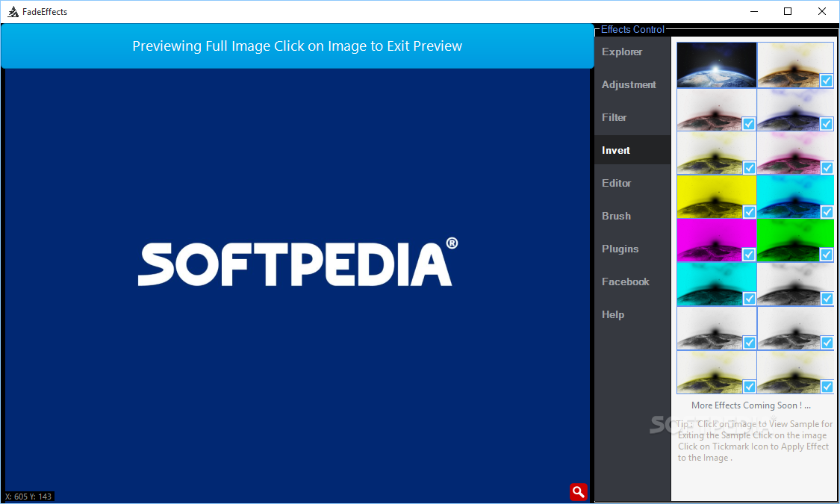Minimize the FadeEffects window
This screenshot has width=840, height=504.
click(753, 11)
